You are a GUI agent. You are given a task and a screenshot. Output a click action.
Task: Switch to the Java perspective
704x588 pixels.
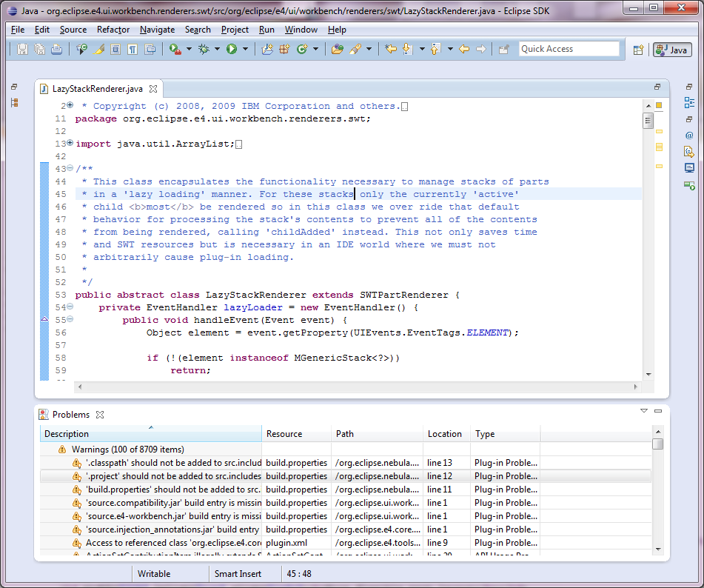click(x=671, y=49)
